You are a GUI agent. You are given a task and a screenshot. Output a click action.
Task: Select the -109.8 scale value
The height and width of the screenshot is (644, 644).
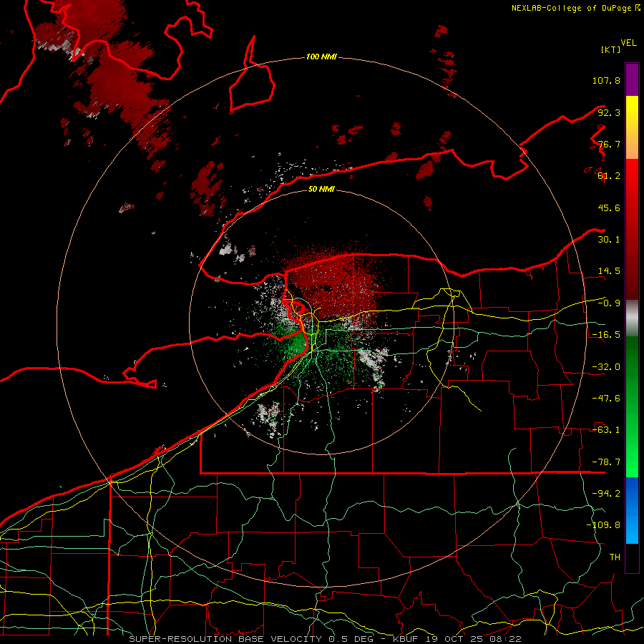point(603,525)
